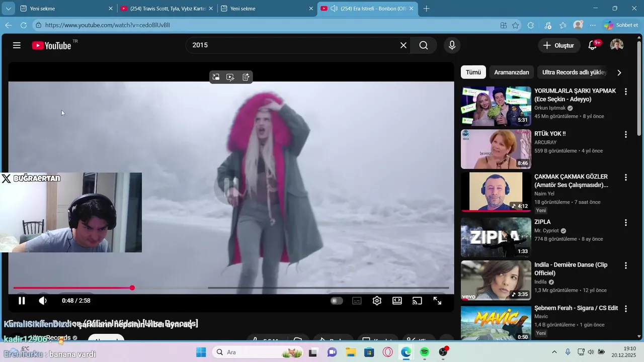Click the address bar URL
Image resolution: width=644 pixels, height=362 pixels.
(108, 25)
